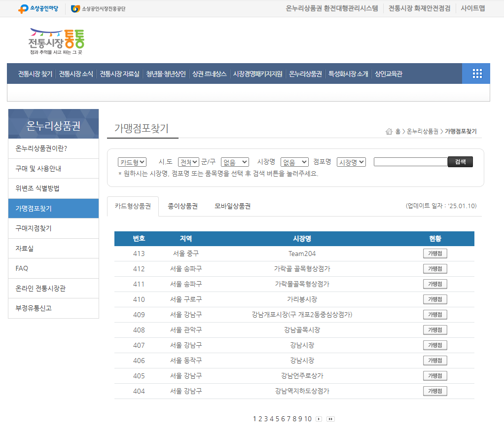This screenshot has width=504, height=438.
Task: Click the home icon in the breadcrumb
Action: (388, 132)
